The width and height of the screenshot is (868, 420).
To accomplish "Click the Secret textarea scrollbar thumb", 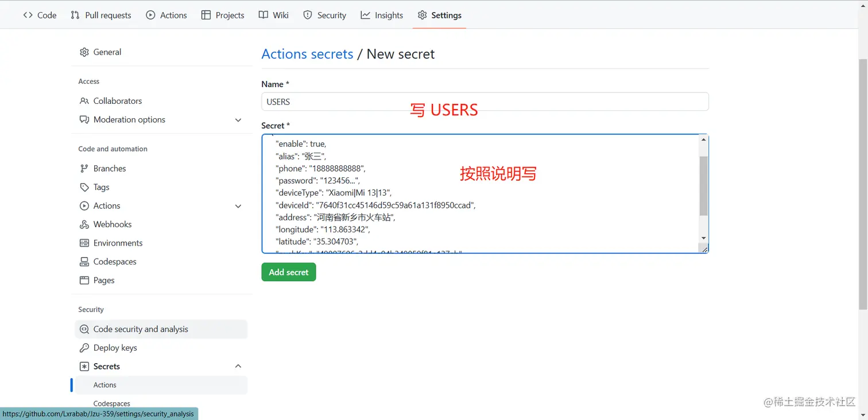I will click(x=704, y=186).
